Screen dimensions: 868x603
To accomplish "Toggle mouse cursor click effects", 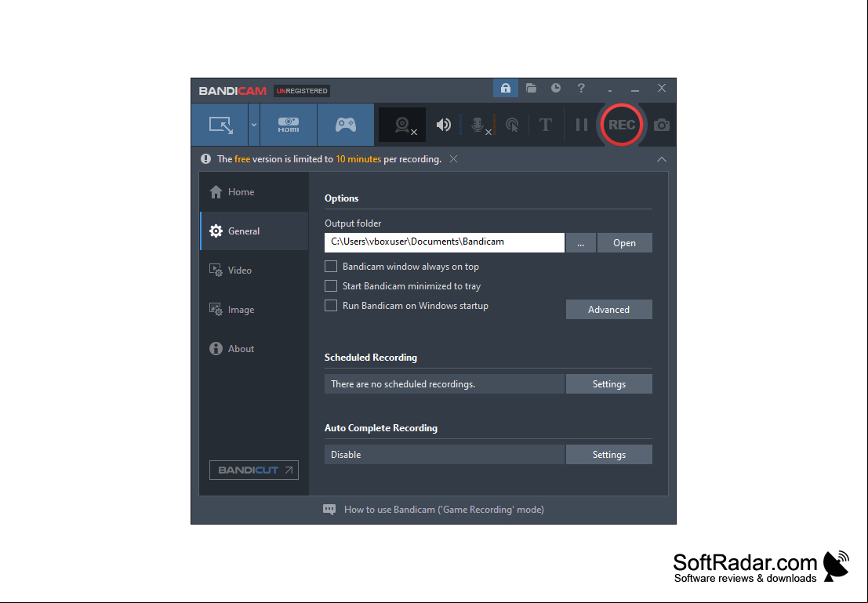I will coord(512,125).
